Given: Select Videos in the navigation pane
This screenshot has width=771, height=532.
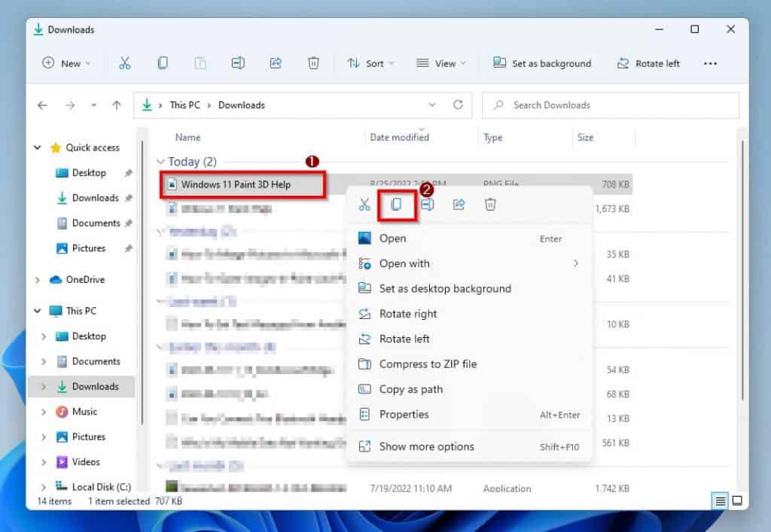Looking at the screenshot, I should (x=86, y=462).
